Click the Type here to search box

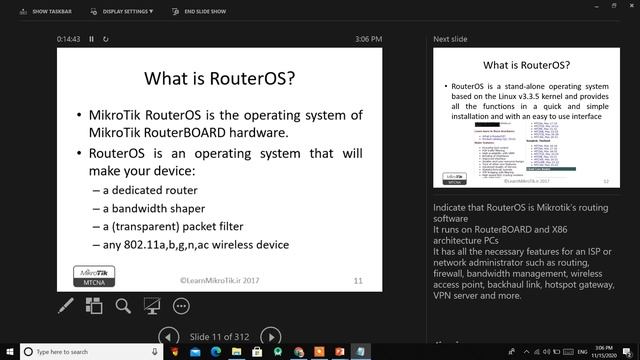pos(91,351)
